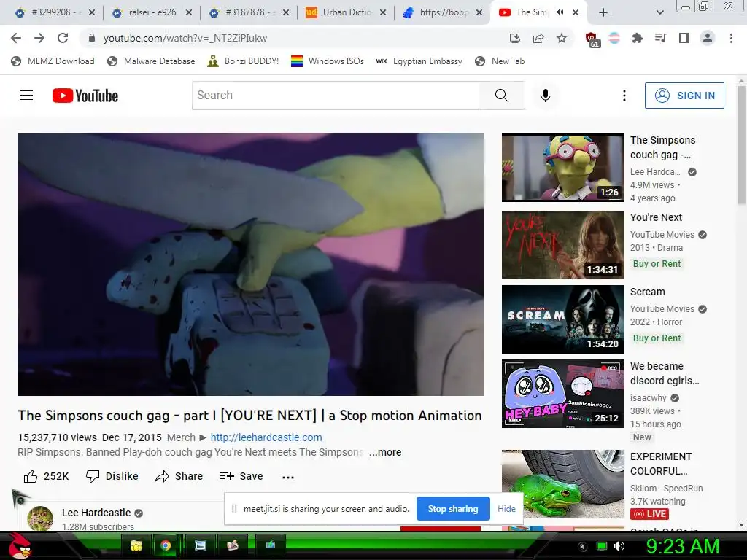The width and height of the screenshot is (747, 560).
Task: Open Windows ISOs bookmark
Action: [328, 61]
